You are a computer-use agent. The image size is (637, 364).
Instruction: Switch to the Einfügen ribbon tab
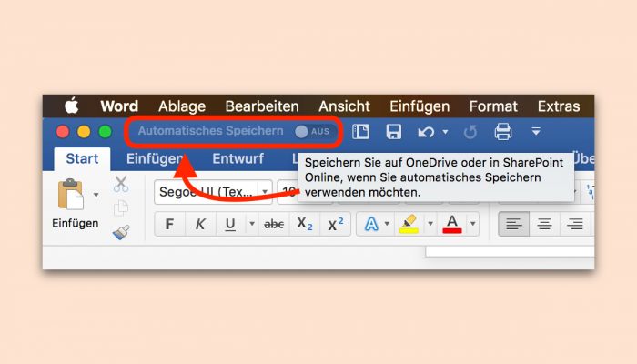(155, 158)
